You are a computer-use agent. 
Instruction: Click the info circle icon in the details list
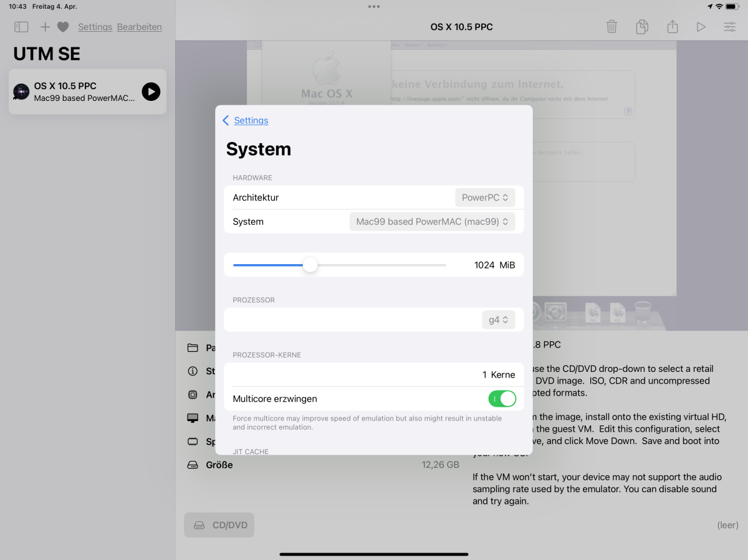(193, 371)
